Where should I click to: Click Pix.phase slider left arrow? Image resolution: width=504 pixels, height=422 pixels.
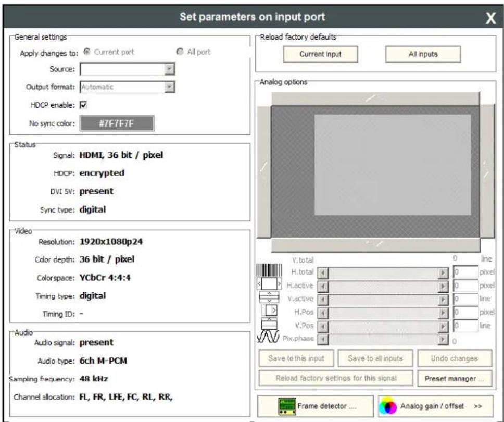(x=323, y=339)
